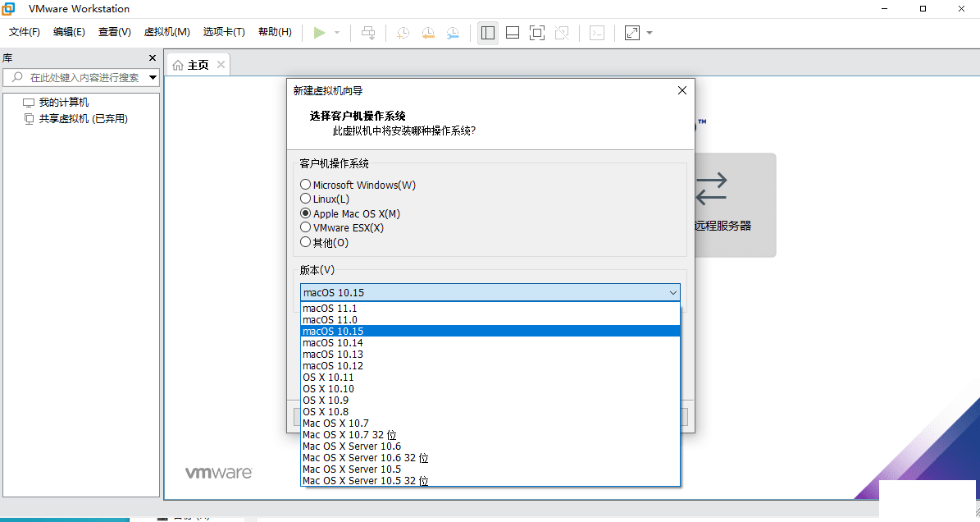Choose macOS 11.0 from version list
The width and height of the screenshot is (980, 522).
[x=490, y=319]
